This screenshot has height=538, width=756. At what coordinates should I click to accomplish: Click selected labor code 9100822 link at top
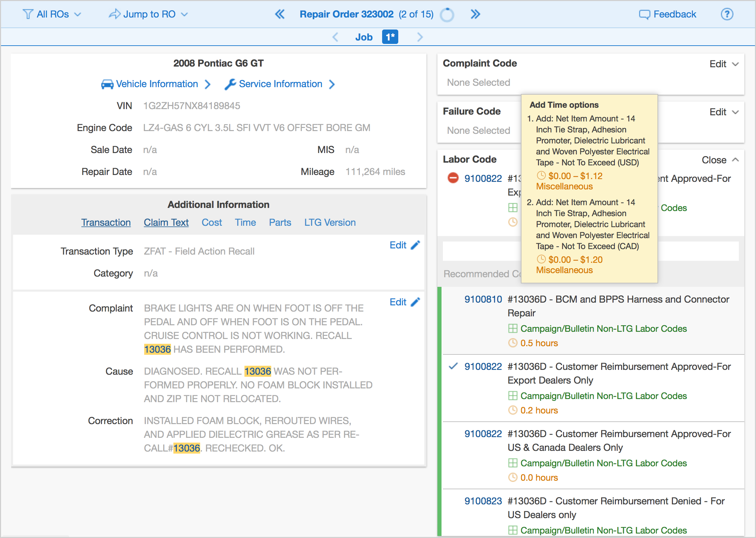coord(483,178)
